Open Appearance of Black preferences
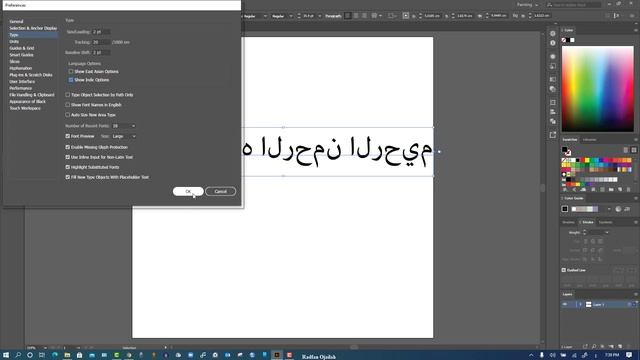The height and width of the screenshot is (360, 640). pyautogui.click(x=27, y=101)
